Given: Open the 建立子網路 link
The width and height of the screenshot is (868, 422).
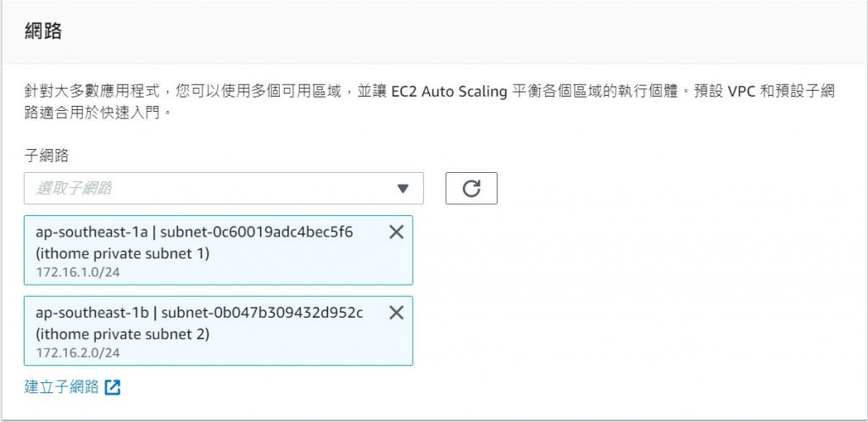Looking at the screenshot, I should click(x=61, y=386).
